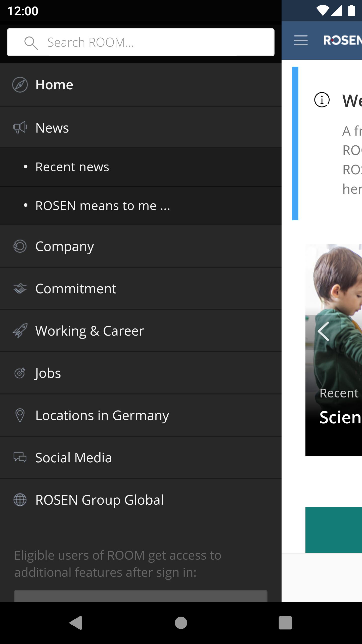This screenshot has width=362, height=644.
Task: Open the Home menu entry
Action: [141, 85]
